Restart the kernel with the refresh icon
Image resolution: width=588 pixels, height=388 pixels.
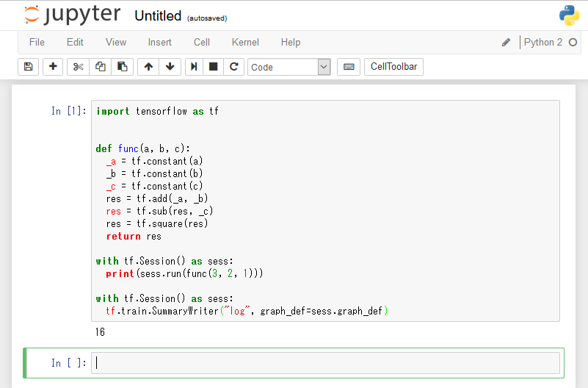coord(234,67)
